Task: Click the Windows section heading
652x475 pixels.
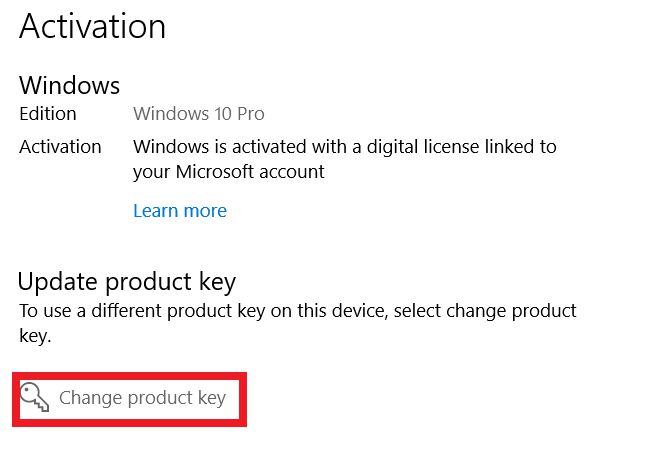Action: (x=69, y=84)
